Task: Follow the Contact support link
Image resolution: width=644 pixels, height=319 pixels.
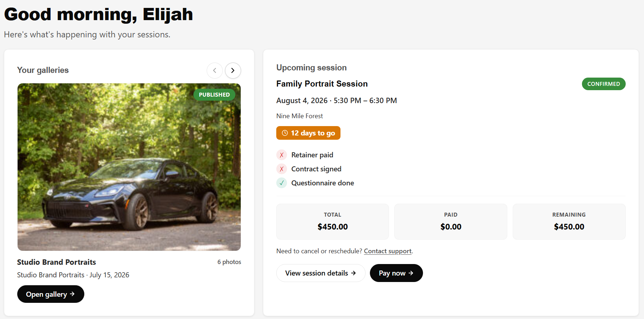Action: 387,251
